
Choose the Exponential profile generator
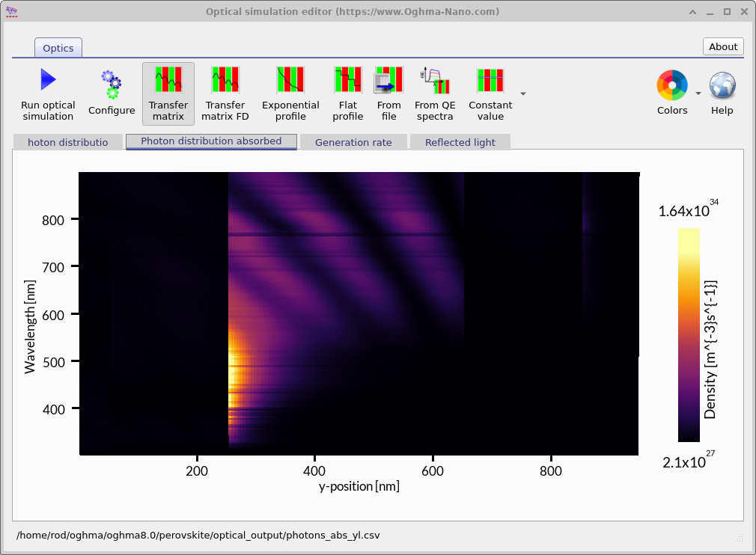(x=290, y=90)
